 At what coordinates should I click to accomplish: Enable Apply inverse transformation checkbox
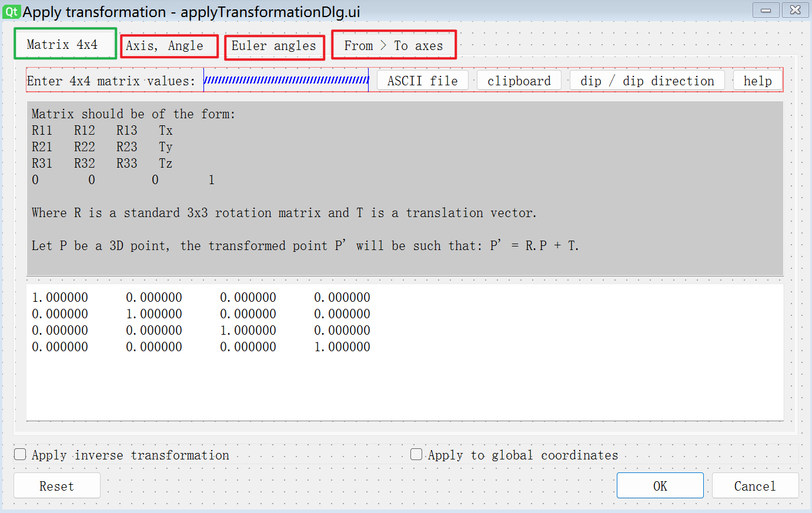122,455
